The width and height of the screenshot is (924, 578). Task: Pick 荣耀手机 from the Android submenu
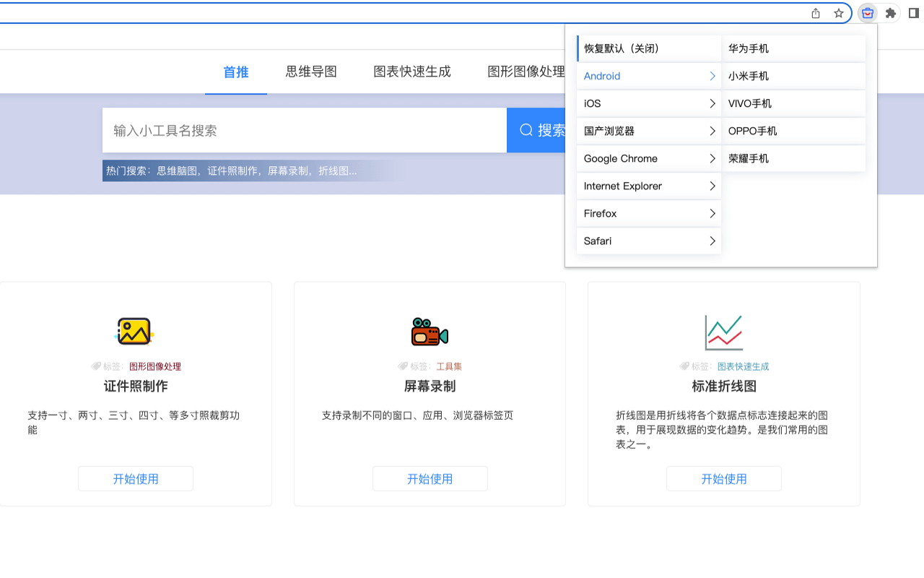793,158
